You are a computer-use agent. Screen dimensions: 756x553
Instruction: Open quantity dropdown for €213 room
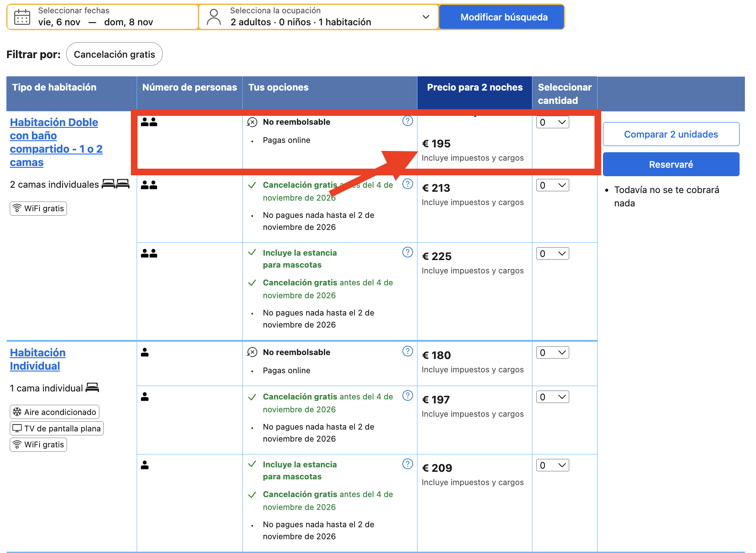552,186
